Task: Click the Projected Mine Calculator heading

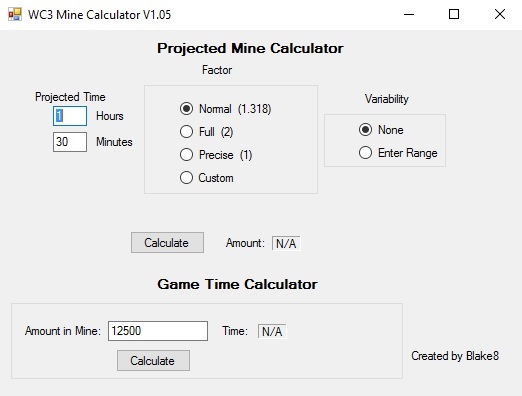Action: [250, 48]
